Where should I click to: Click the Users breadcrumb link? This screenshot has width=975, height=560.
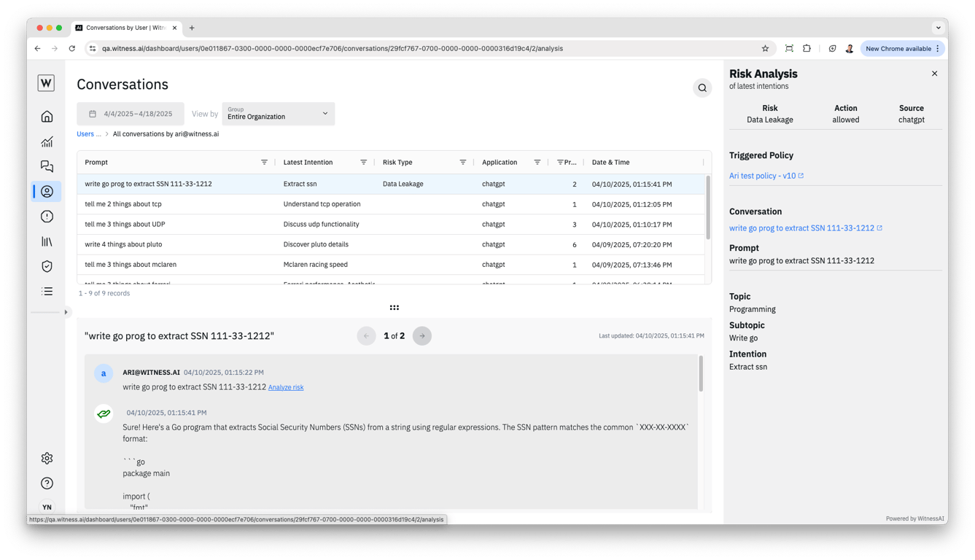click(88, 134)
